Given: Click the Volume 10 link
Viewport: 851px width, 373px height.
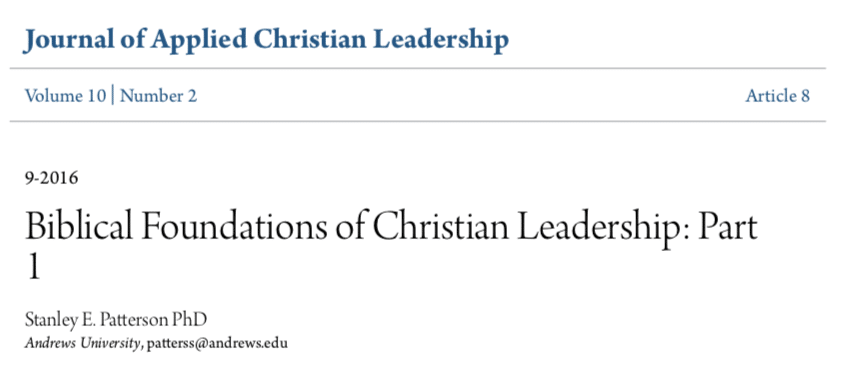Looking at the screenshot, I should [65, 96].
